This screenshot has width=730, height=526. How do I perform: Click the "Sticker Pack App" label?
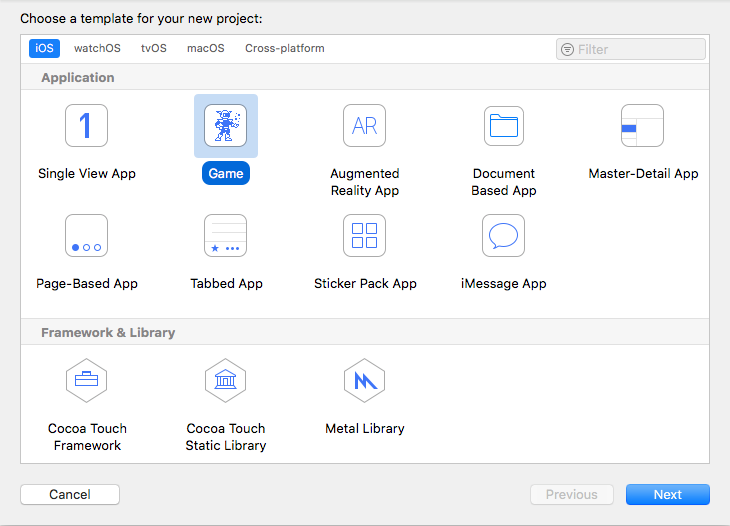point(365,283)
